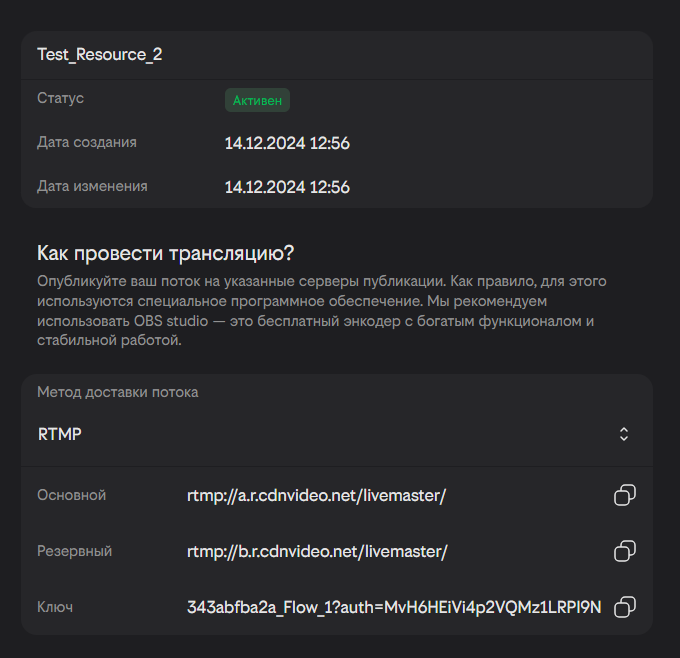Click the Дата создания field label
This screenshot has width=680, height=658.
87,142
